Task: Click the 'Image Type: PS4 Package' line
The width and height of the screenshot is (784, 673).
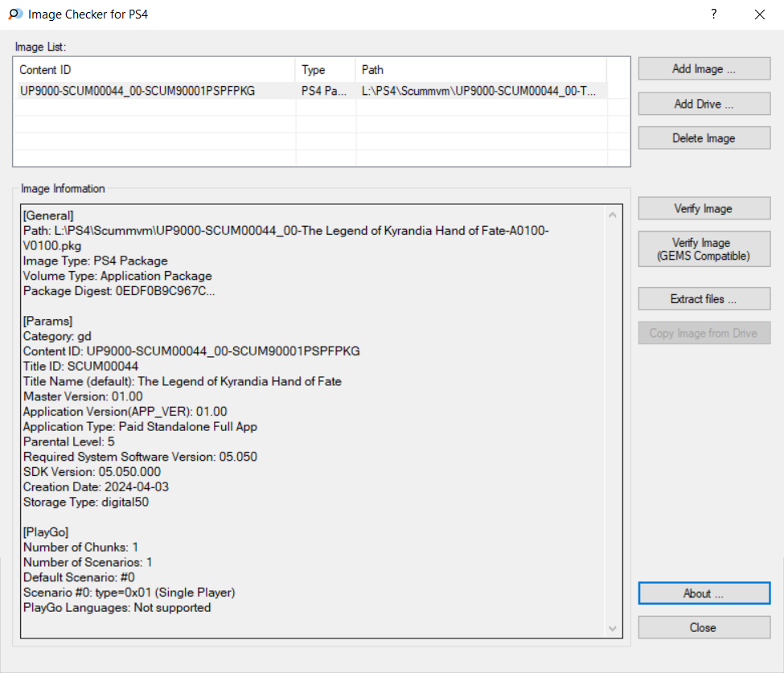Action: [x=96, y=261]
